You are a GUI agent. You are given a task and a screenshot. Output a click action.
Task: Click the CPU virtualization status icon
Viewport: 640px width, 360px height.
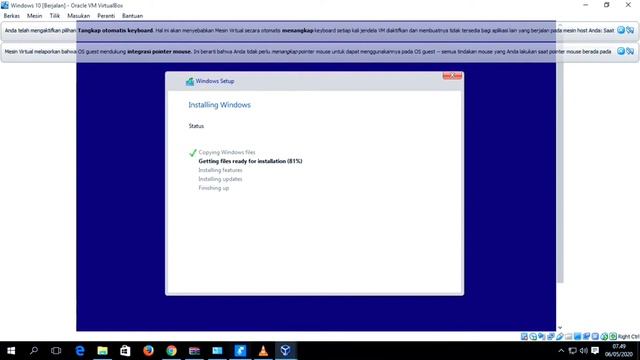tap(595, 337)
